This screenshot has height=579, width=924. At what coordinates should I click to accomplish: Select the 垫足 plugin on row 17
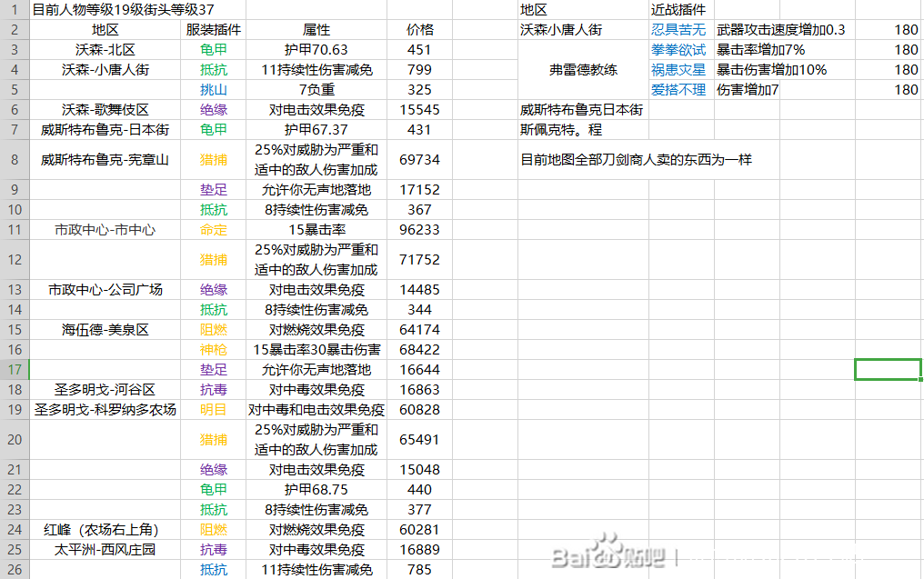(212, 369)
